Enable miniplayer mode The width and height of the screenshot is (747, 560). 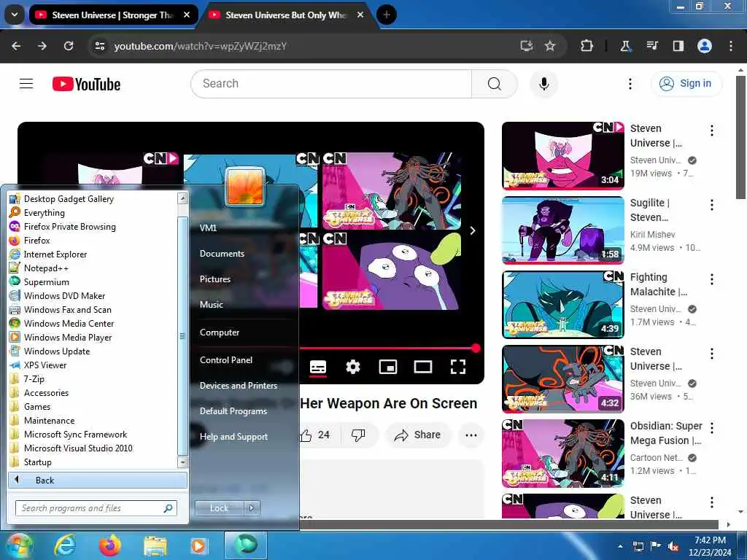click(x=388, y=367)
